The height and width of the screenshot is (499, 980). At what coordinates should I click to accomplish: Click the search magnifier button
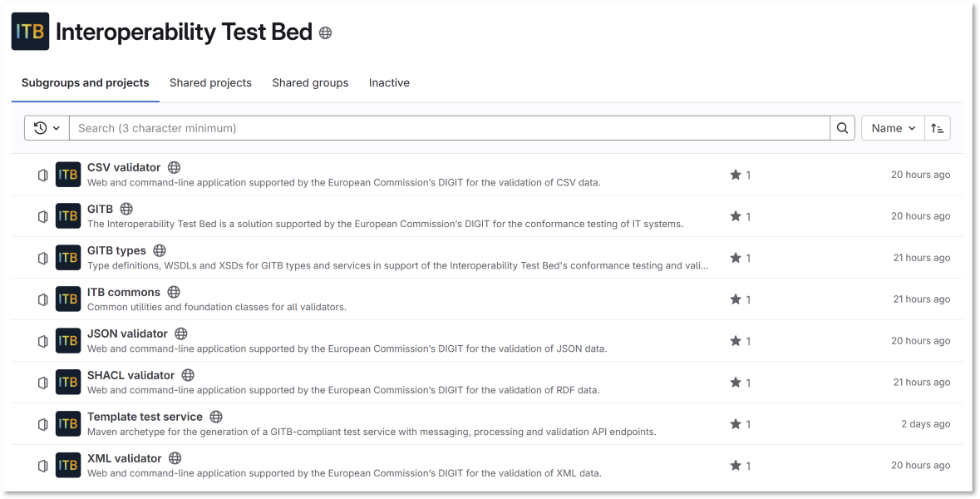842,128
